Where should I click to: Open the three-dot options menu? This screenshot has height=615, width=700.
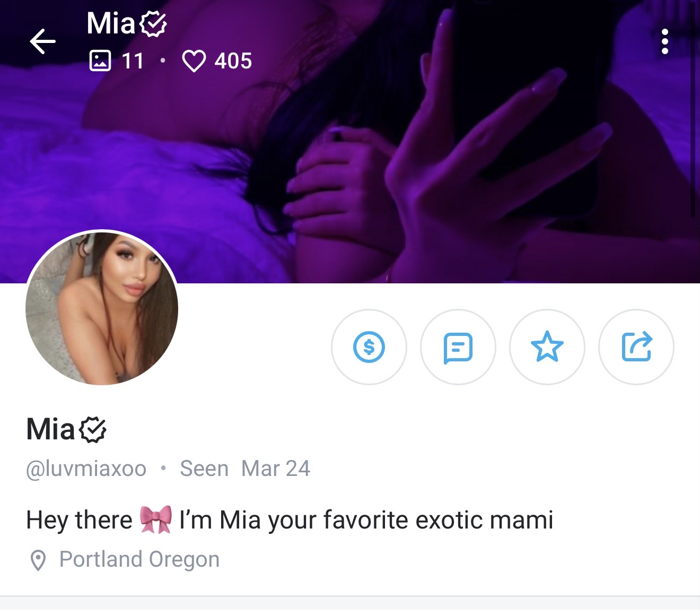664,41
